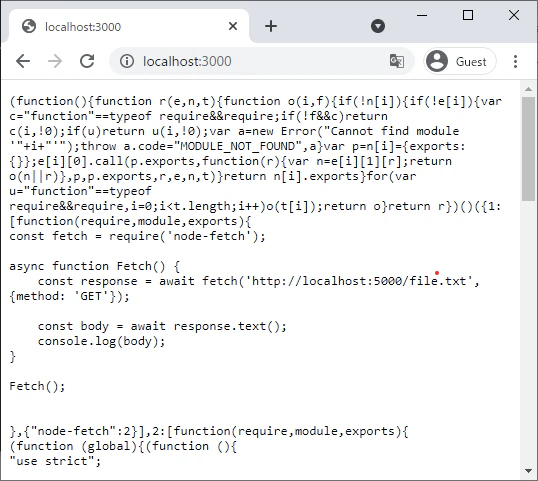Minimize the browser window

pyautogui.click(x=422, y=15)
